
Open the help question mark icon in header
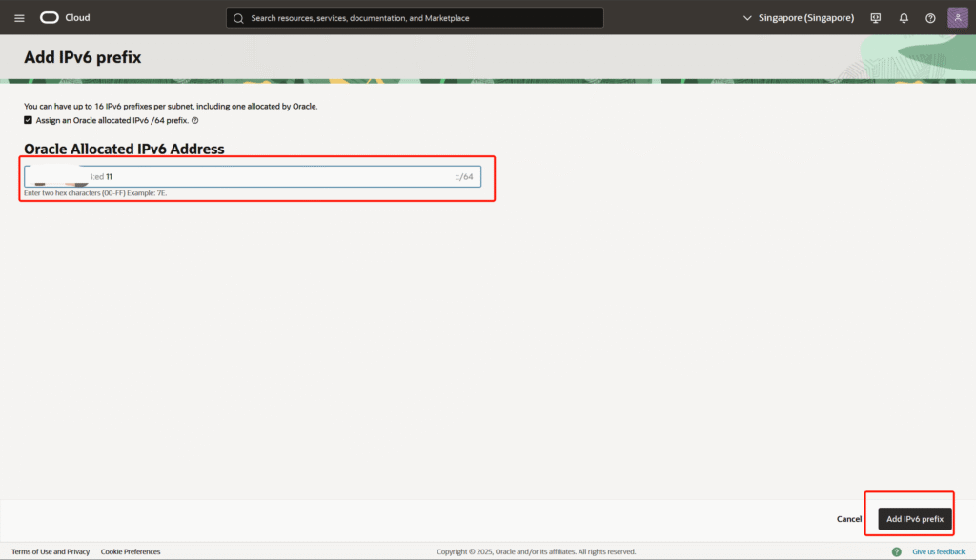[x=930, y=18]
